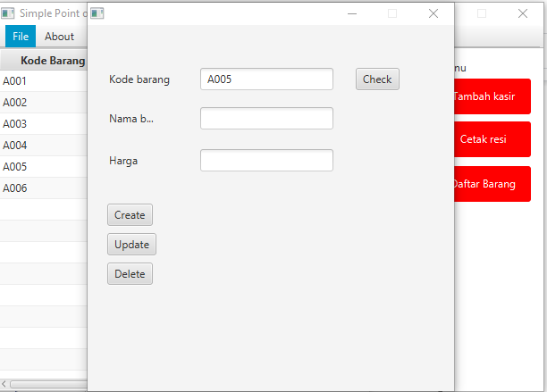Viewport: 547px width, 392px height.
Task: Focus the Kode barang input field
Action: click(266, 79)
